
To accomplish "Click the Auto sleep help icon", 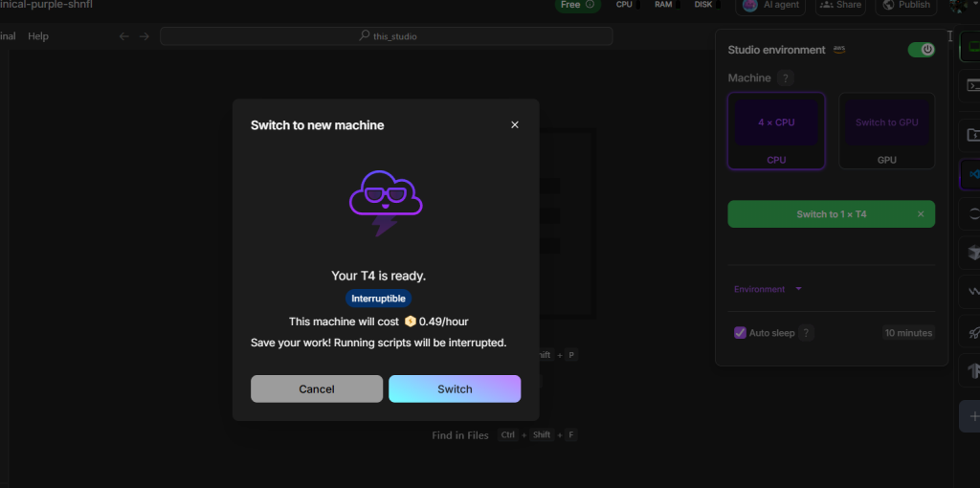I will point(807,333).
